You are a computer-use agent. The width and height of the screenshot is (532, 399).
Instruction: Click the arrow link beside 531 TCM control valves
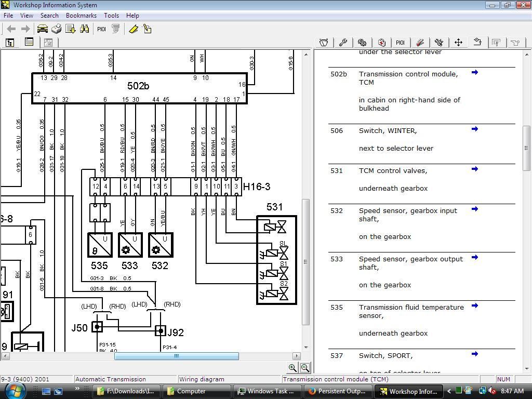click(474, 169)
